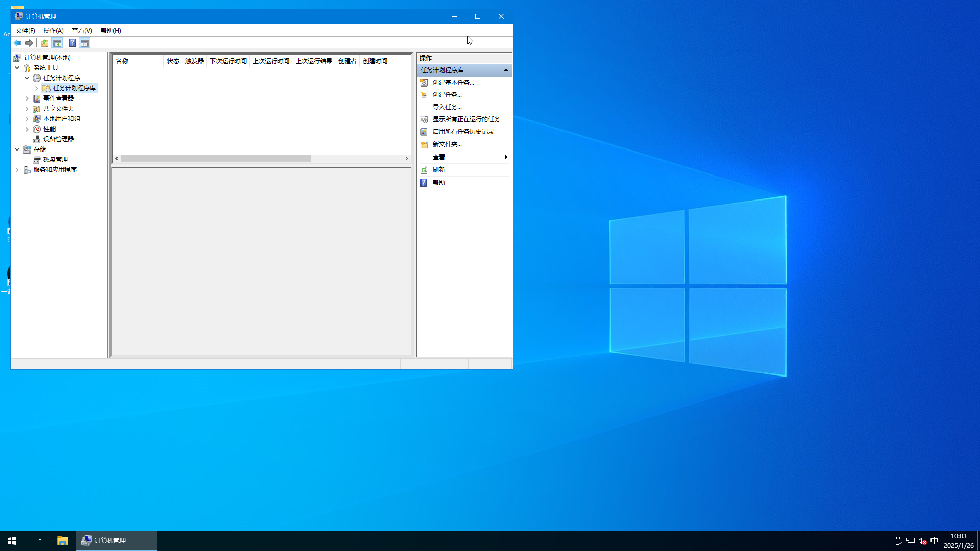Click the green 刷新 refresh icon
The image size is (980, 551).
pyautogui.click(x=424, y=170)
